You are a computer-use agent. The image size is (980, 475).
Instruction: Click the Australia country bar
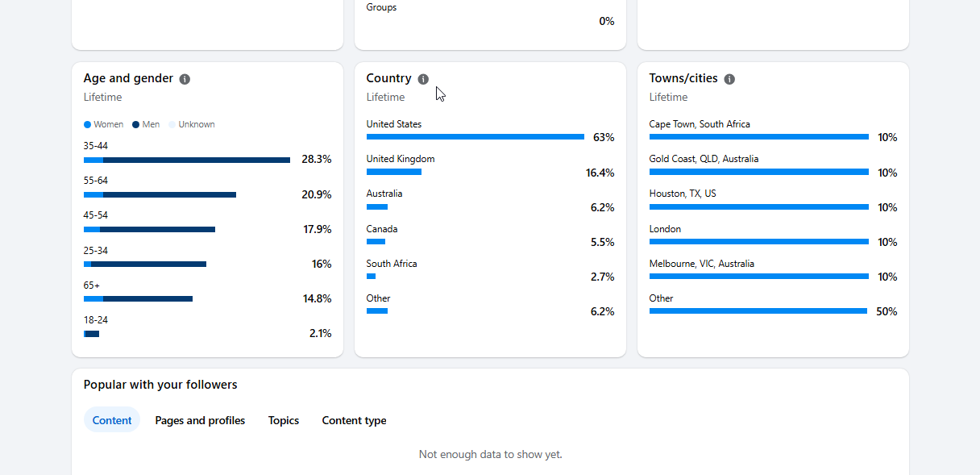[x=377, y=206]
